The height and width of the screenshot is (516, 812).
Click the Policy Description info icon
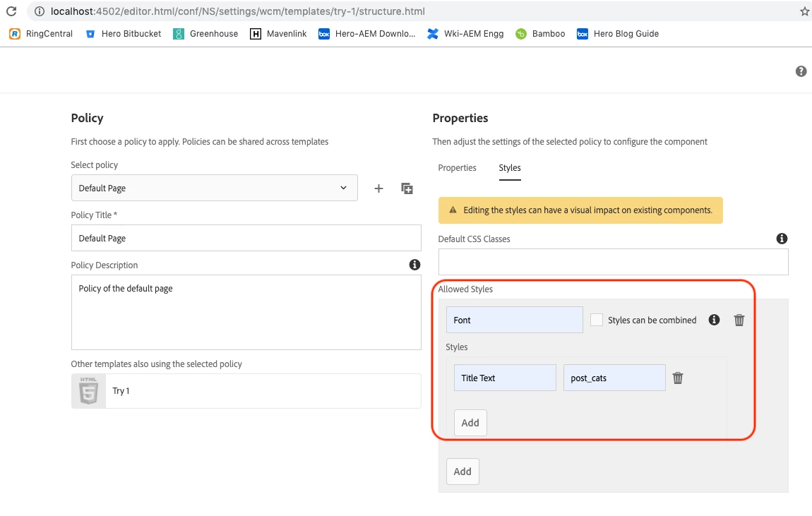click(414, 265)
